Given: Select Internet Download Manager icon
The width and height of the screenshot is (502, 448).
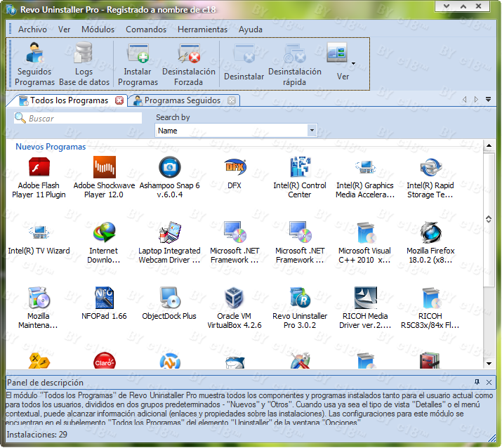Looking at the screenshot, I should (x=104, y=232).
